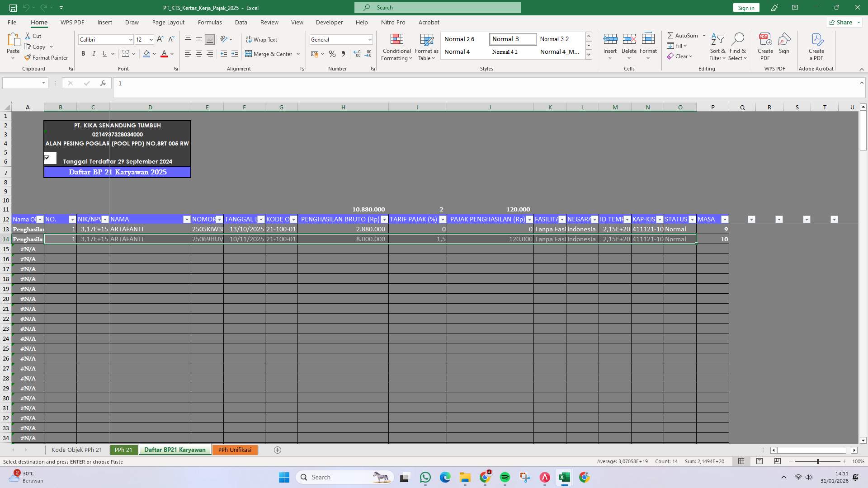Toggle bold formatting
This screenshot has width=868, height=488.
tap(83, 54)
